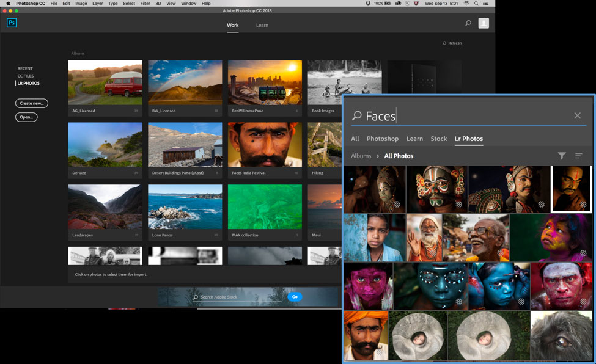Select the white-bearded man waving photo
Viewport: 596px width, 364px height.
click(x=424, y=238)
